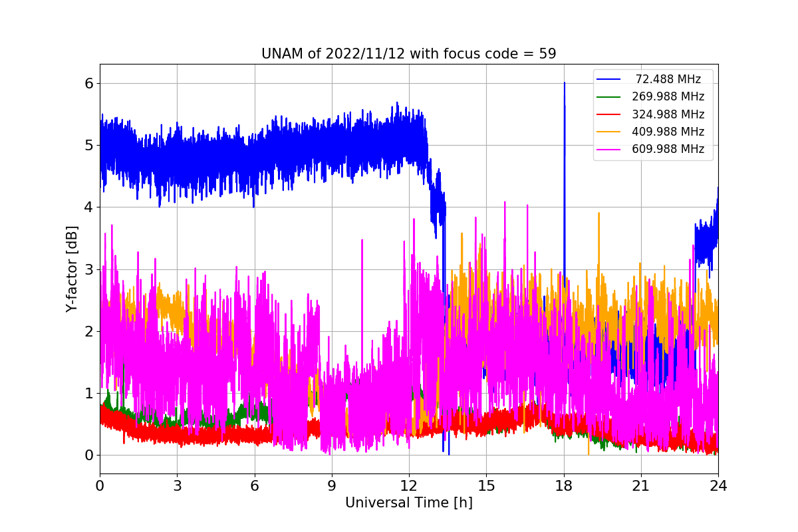Click the plot title mentioning focus code 59

(409, 54)
